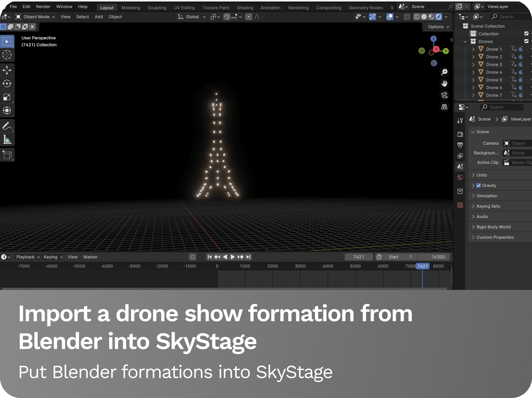Open the World properties tab

[460, 177]
